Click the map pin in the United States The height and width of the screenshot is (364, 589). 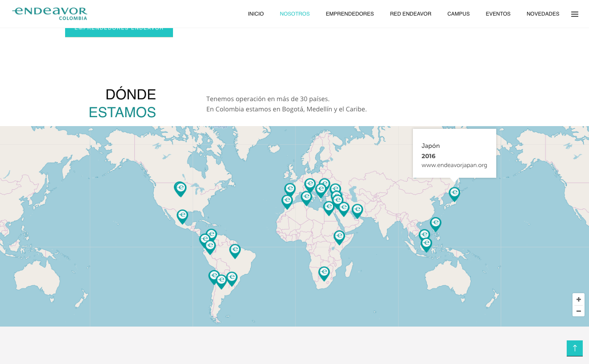click(180, 188)
